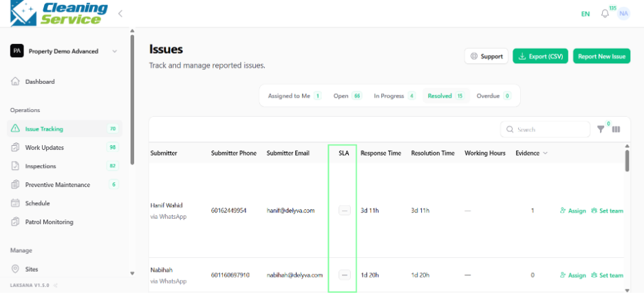Viewport: 644px width, 293px height.
Task: Open the column visibility icon
Action: click(x=616, y=129)
